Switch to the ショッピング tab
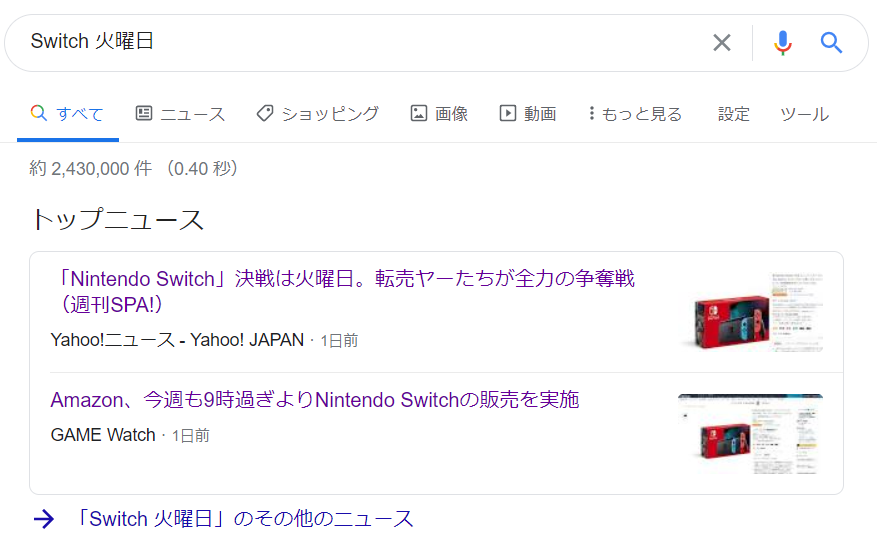 click(x=329, y=114)
